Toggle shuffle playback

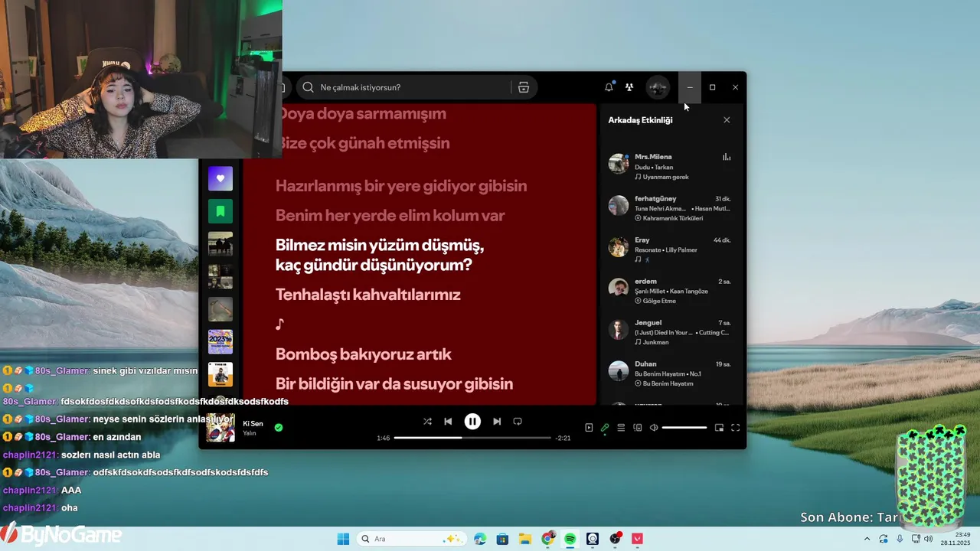427,422
